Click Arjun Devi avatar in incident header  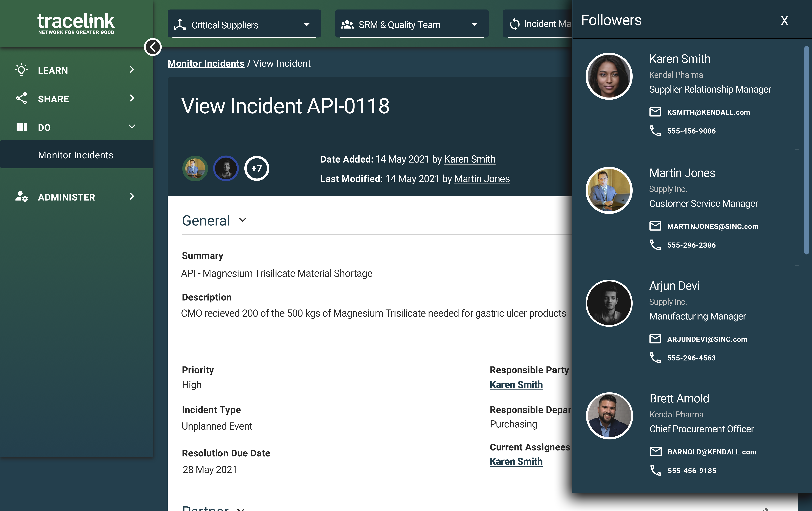pos(226,168)
